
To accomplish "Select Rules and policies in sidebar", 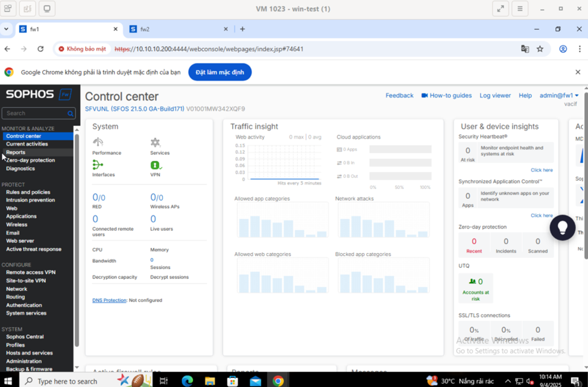I will 28,192.
